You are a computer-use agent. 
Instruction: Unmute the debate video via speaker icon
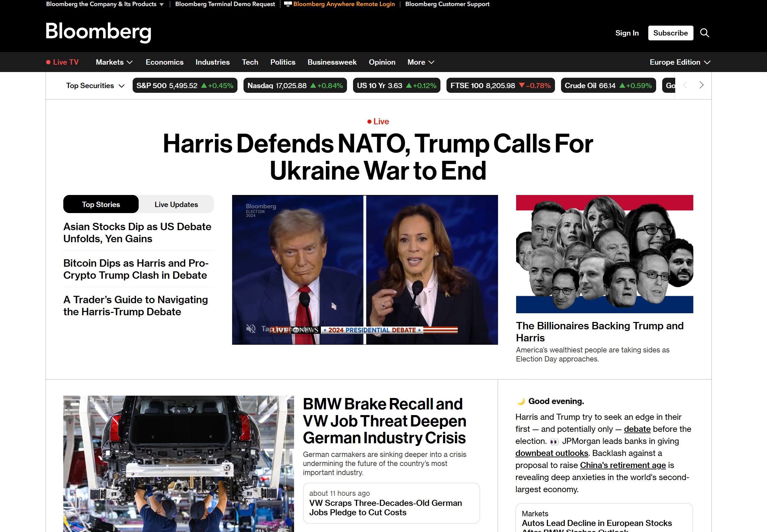tap(251, 329)
